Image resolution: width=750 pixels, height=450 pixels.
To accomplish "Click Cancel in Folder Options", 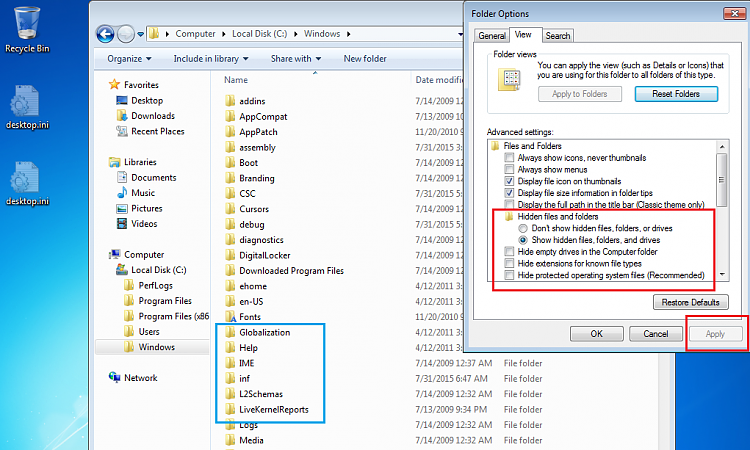I will pos(655,334).
